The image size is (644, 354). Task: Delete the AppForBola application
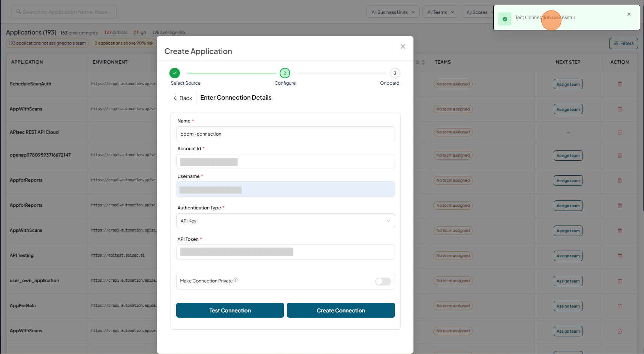(620, 306)
